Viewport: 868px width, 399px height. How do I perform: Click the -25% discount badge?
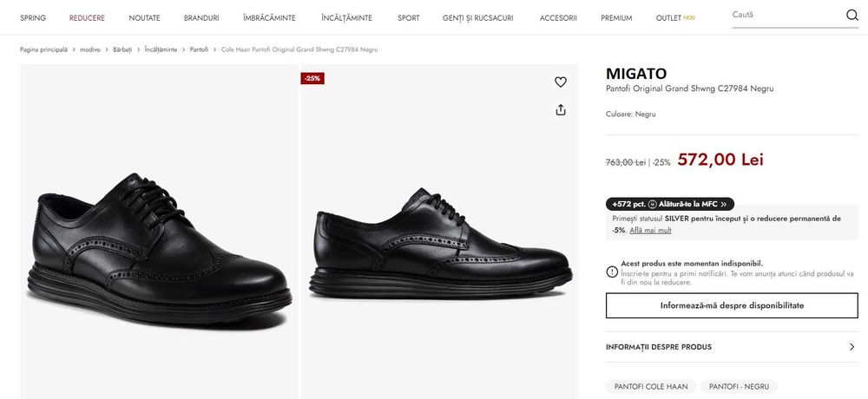[312, 78]
